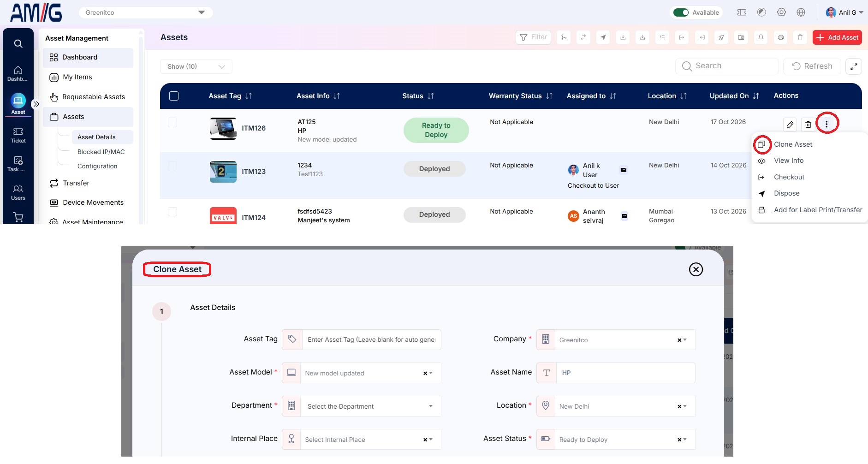Delete asset ITM126 with trash icon

pos(808,125)
